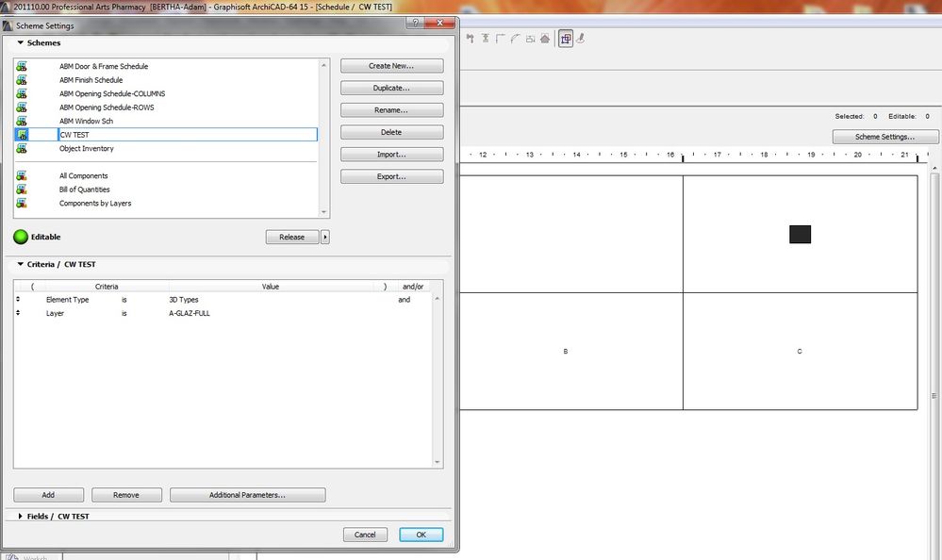This screenshot has width=942, height=560.
Task: Click the curved arc toolbar icon
Action: (x=516, y=39)
